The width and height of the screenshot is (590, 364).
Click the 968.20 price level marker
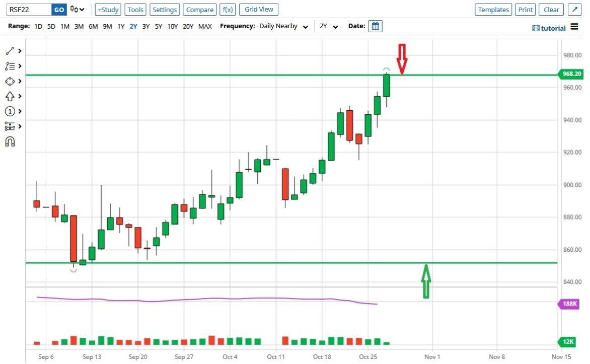tap(572, 74)
